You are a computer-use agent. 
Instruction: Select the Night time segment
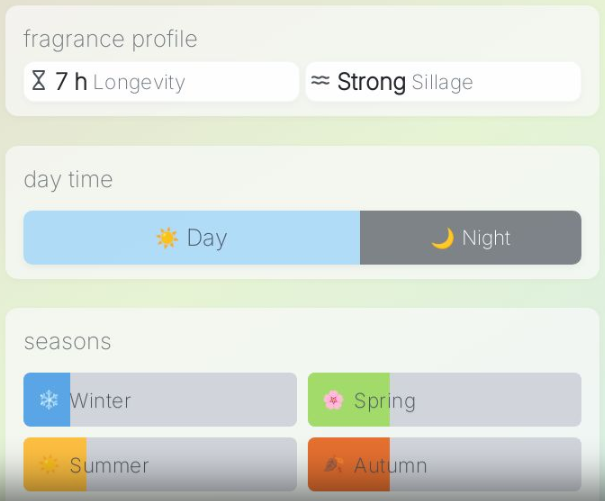click(470, 238)
